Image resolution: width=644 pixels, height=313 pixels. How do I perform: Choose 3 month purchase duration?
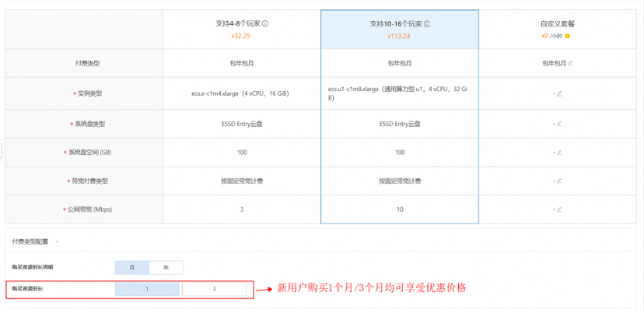click(x=214, y=289)
